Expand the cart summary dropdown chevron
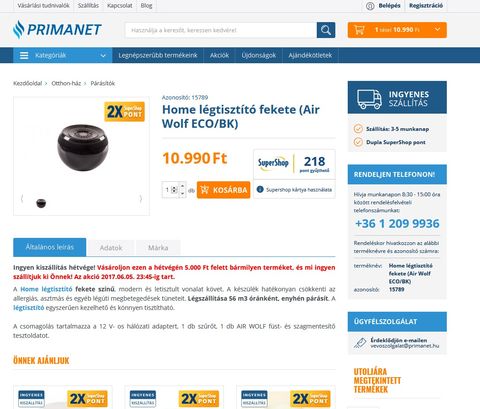This screenshot has height=409, width=480. pos(437,30)
